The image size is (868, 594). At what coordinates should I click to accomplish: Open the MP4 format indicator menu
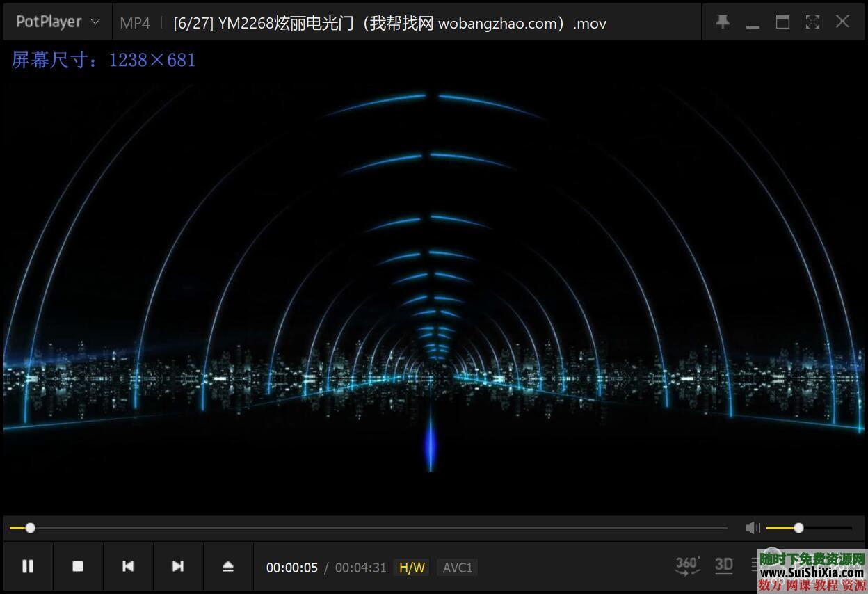[x=135, y=22]
